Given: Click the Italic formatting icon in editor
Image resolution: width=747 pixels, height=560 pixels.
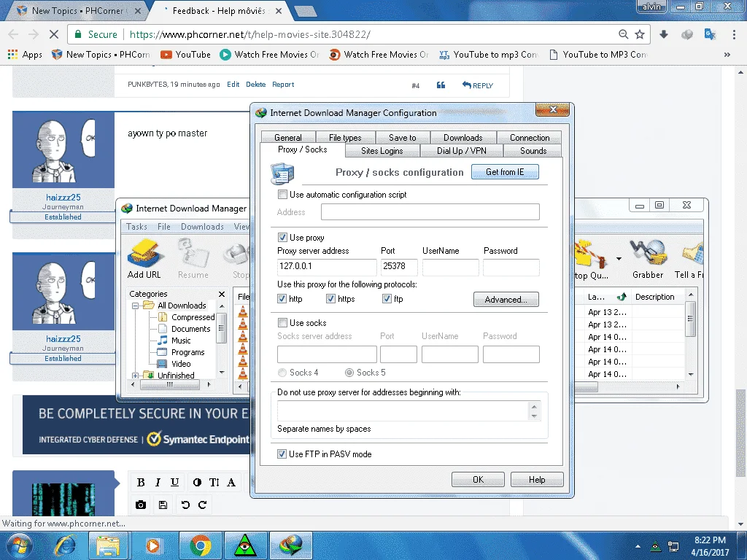Looking at the screenshot, I should pyautogui.click(x=158, y=483).
